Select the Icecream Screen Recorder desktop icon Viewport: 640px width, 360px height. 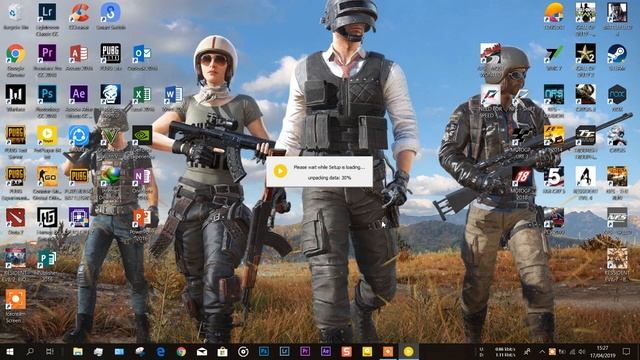16,299
